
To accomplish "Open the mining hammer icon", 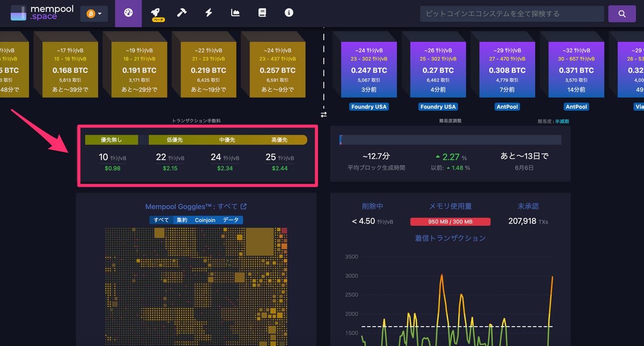I will click(181, 13).
